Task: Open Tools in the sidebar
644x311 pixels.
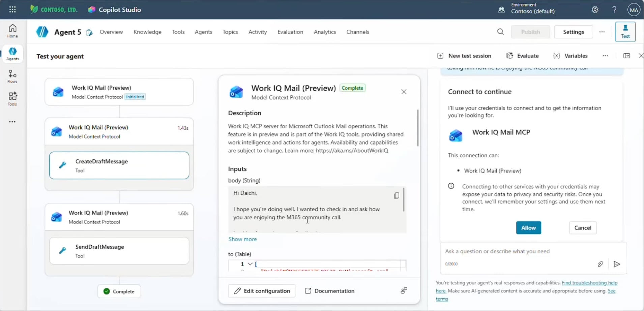Action: click(12, 99)
